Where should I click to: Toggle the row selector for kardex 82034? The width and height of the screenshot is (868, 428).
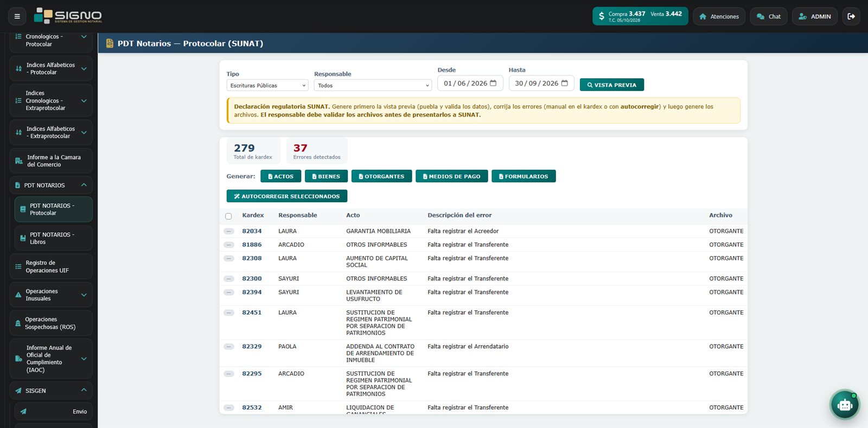(x=229, y=231)
